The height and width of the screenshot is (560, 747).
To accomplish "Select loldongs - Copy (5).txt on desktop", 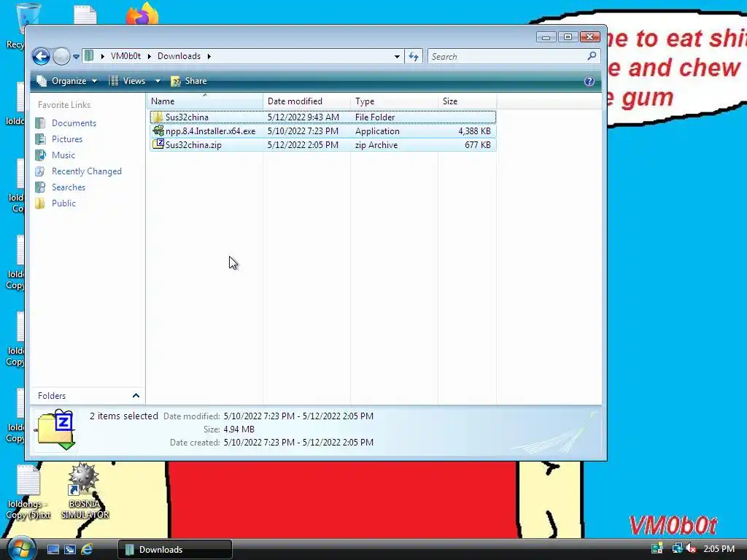I will pos(28,492).
